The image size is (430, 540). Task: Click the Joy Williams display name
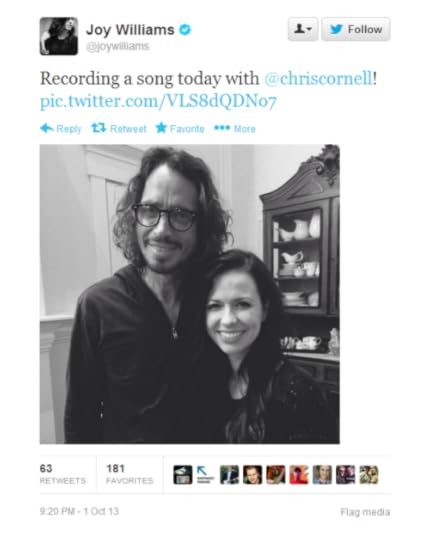(130, 30)
